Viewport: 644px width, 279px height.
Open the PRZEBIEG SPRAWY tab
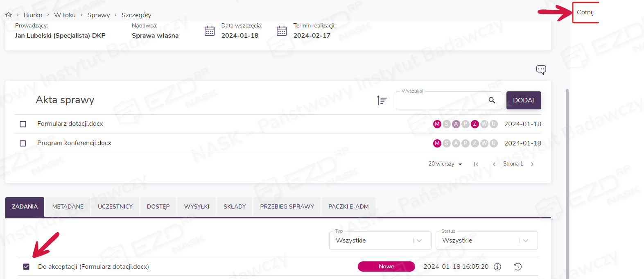click(287, 207)
